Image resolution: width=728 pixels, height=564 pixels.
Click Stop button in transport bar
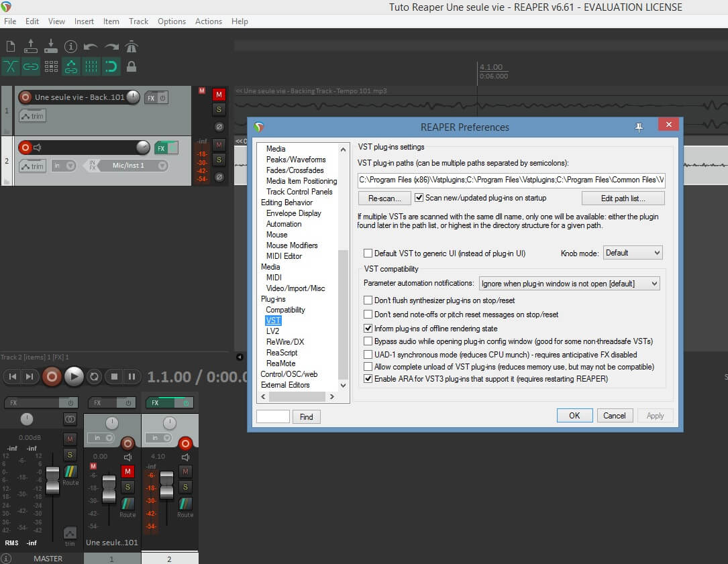[x=114, y=376]
